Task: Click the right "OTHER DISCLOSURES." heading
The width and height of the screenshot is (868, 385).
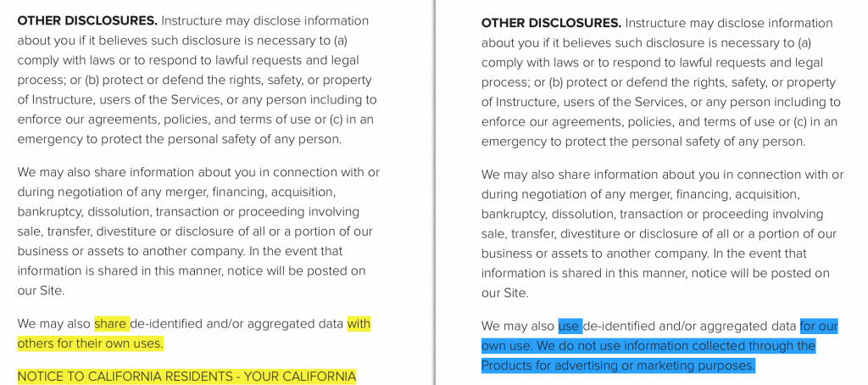Action: (551, 23)
